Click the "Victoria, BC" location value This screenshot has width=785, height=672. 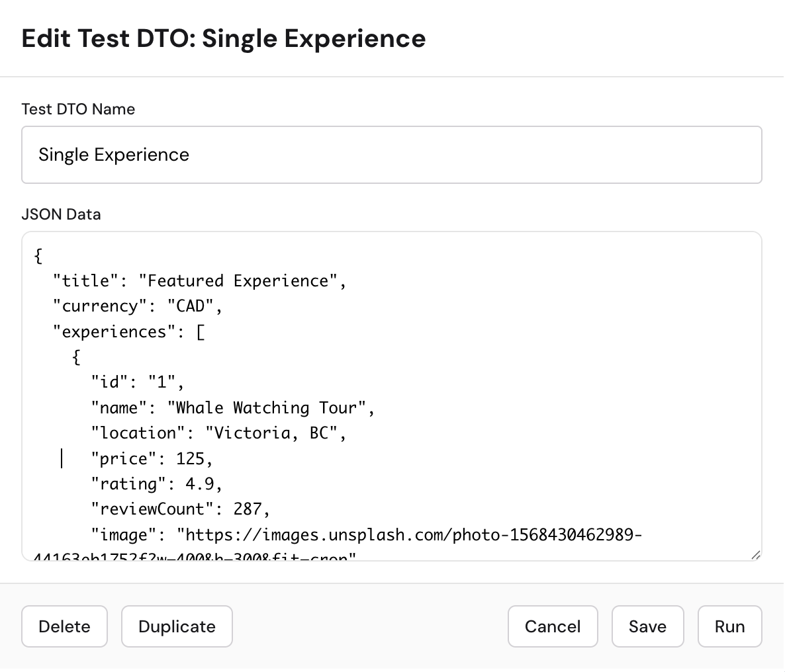click(275, 433)
